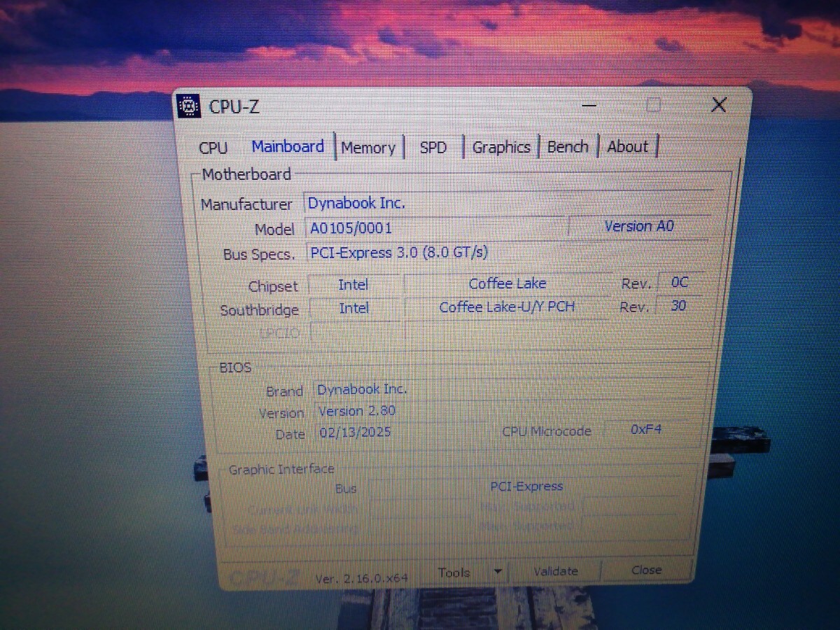
Task: Click the CPU-Z window title text
Action: (x=234, y=107)
